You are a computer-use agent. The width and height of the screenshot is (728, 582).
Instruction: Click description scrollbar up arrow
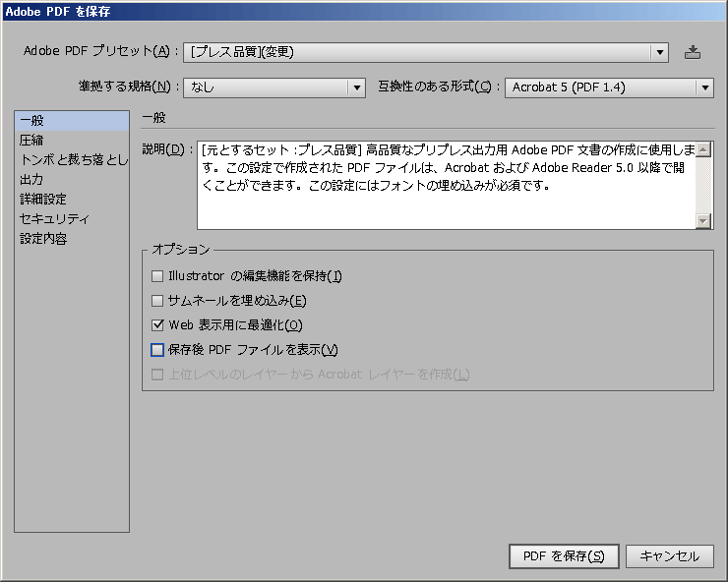coord(703,149)
